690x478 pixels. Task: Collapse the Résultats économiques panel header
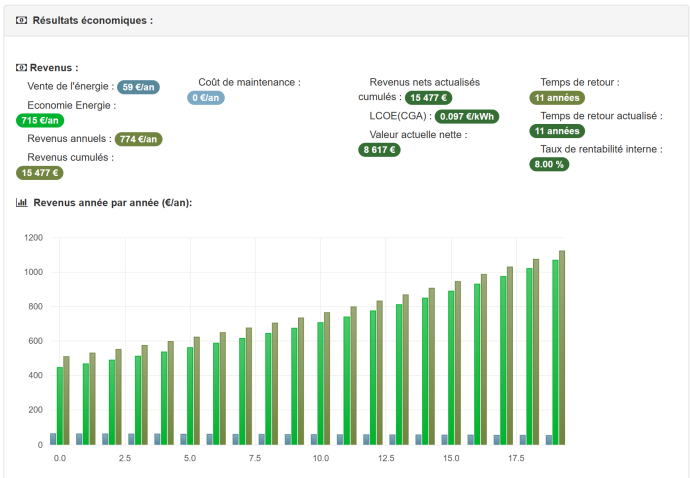345,20
